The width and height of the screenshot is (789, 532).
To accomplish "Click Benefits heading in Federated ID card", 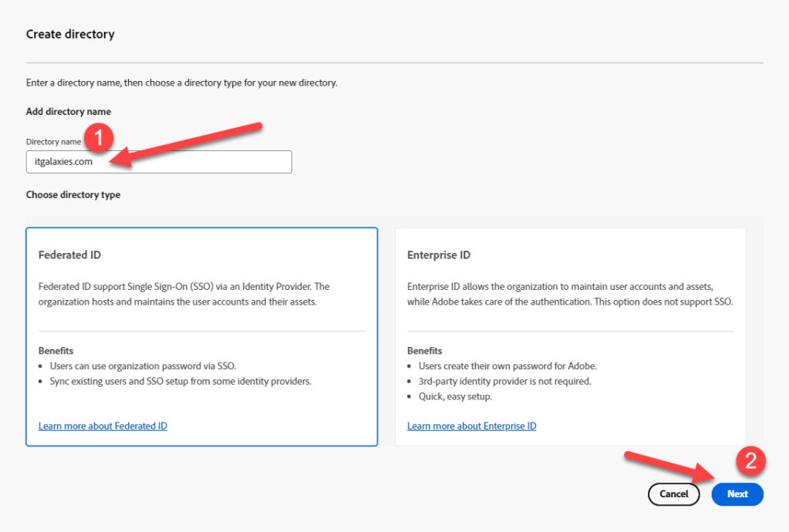I will 56,351.
